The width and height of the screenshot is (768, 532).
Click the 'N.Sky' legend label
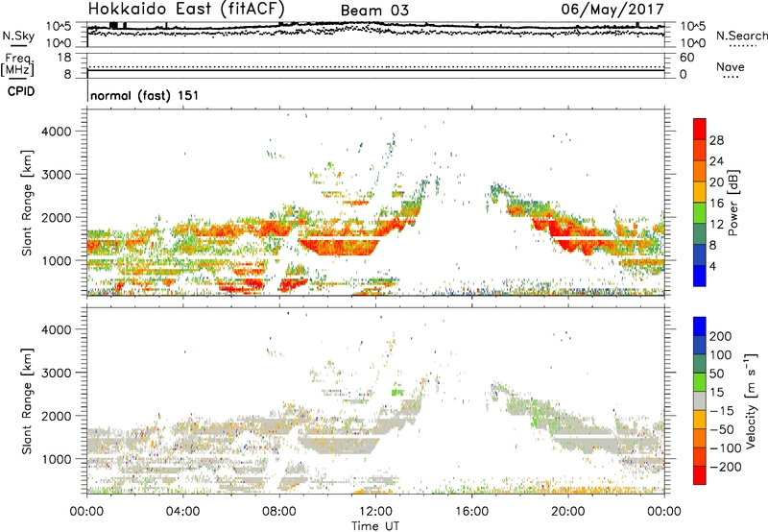(x=18, y=36)
